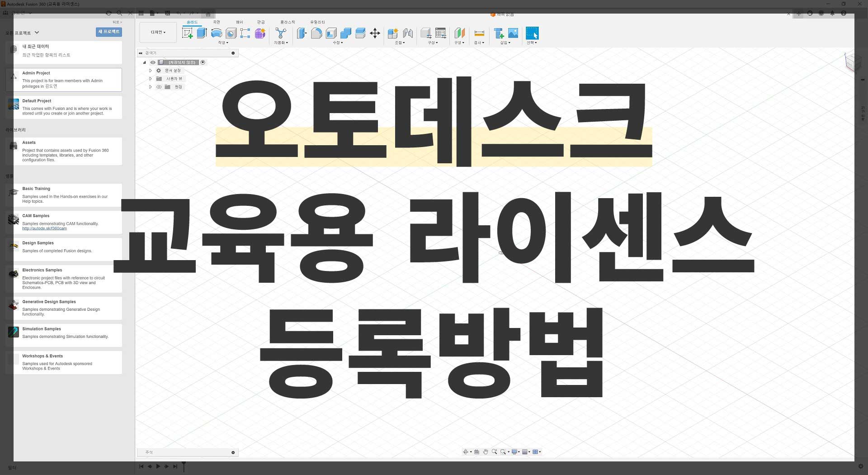
Task: Select the Insert McMaster-Carr component tool
Action: point(499,33)
